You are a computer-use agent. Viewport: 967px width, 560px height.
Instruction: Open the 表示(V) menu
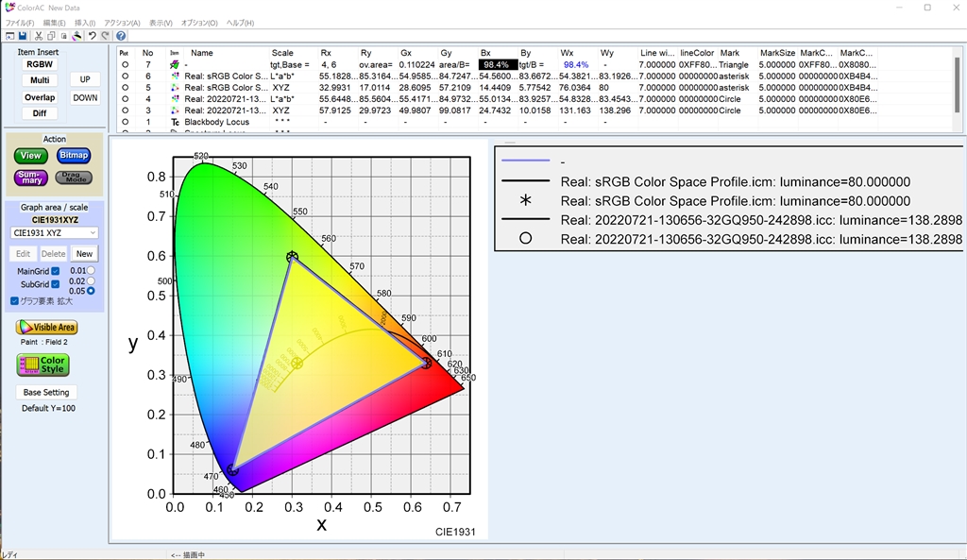pyautogui.click(x=161, y=23)
